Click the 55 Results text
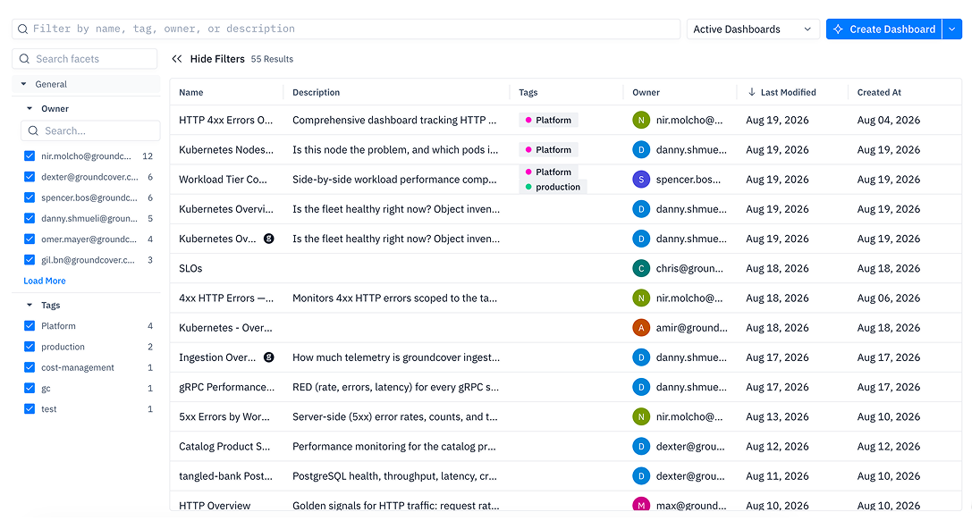 (272, 59)
